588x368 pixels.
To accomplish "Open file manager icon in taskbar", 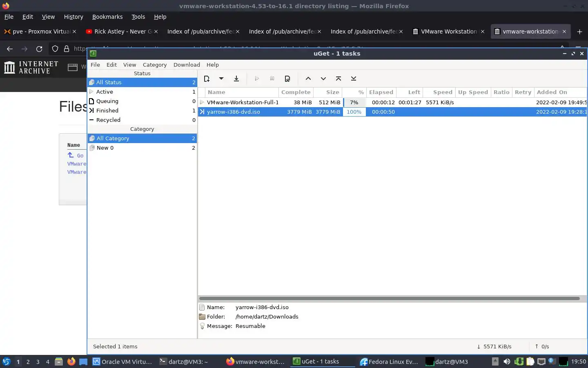I will 59,361.
